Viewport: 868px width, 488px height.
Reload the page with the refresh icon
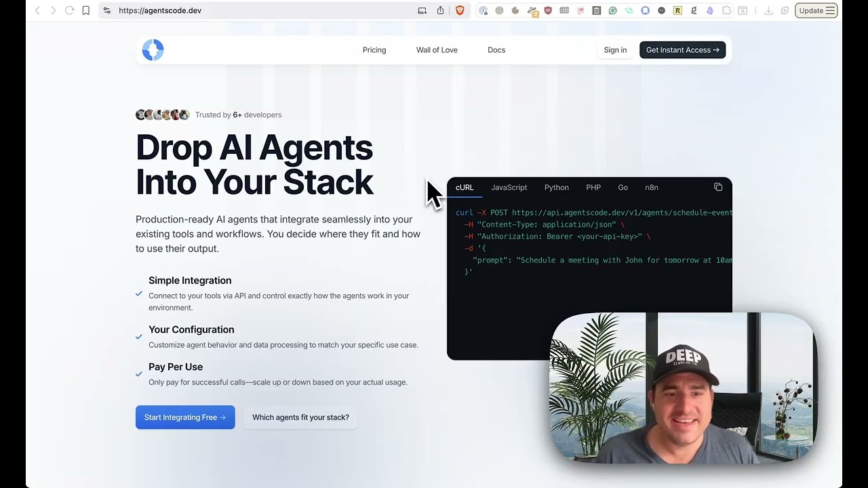(69, 10)
